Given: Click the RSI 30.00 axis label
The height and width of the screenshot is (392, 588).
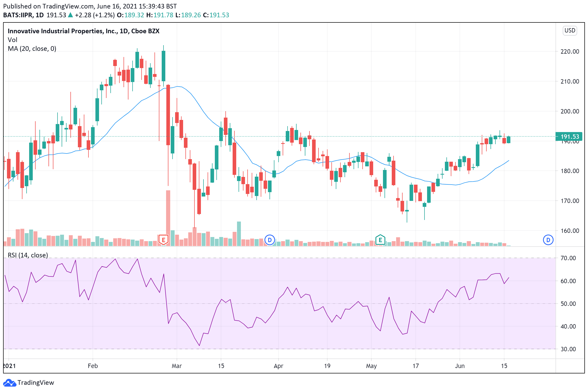Looking at the screenshot, I should 568,349.
